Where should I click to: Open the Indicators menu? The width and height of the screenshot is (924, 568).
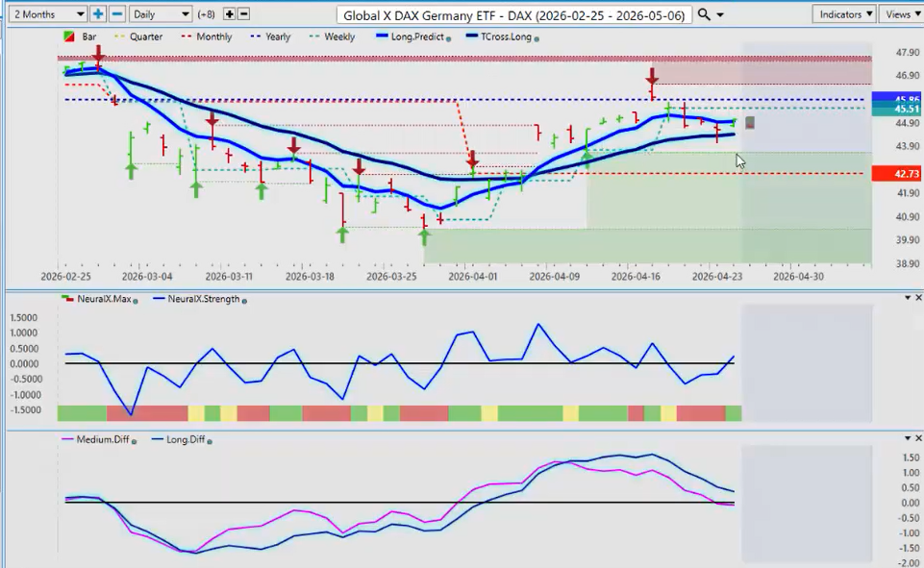tap(843, 14)
